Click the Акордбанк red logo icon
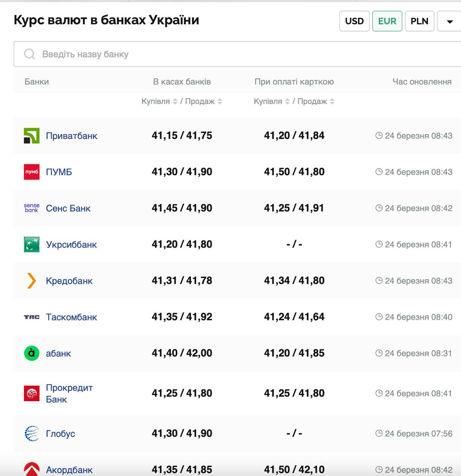Screen dimensions: 461x476 pyautogui.click(x=31, y=469)
